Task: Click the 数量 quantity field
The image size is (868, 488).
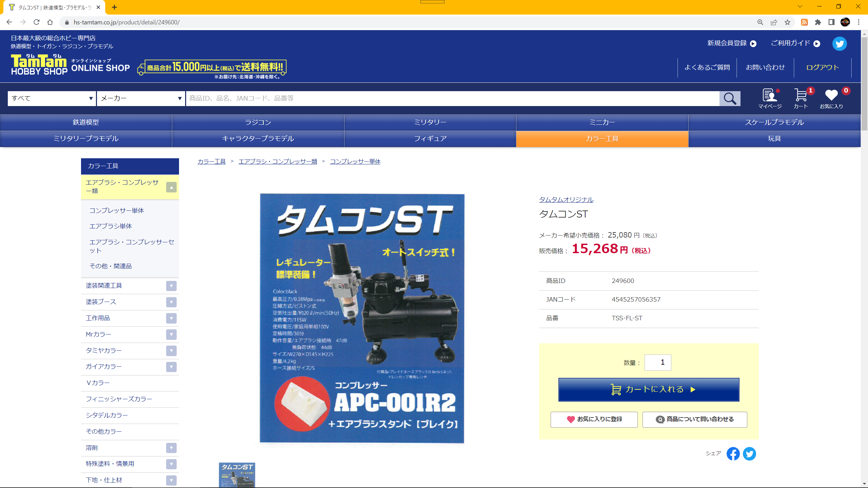Action: point(657,363)
